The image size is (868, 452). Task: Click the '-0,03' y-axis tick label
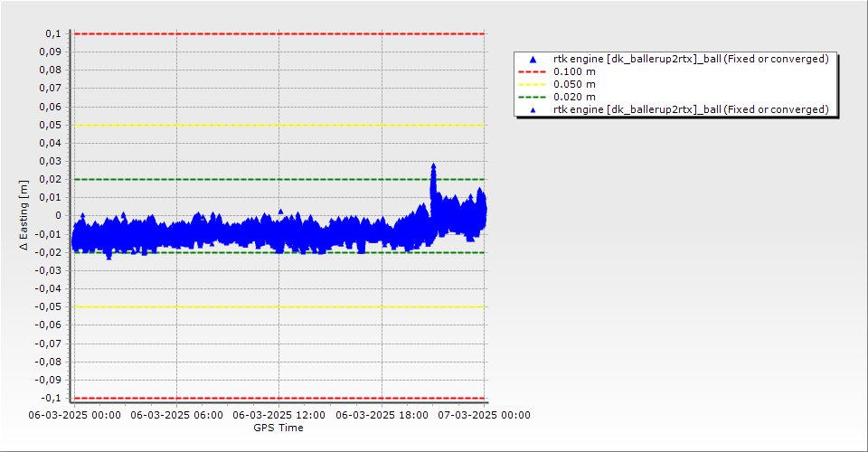pyautogui.click(x=48, y=270)
